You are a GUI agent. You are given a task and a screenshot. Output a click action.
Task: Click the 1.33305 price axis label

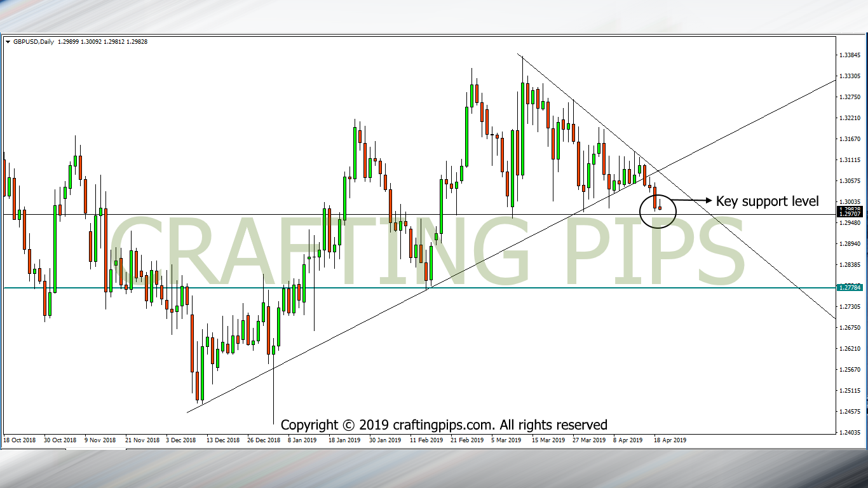[850, 76]
